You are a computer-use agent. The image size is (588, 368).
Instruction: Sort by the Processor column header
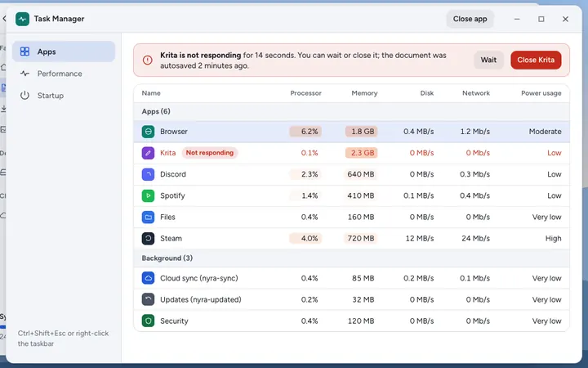click(305, 93)
